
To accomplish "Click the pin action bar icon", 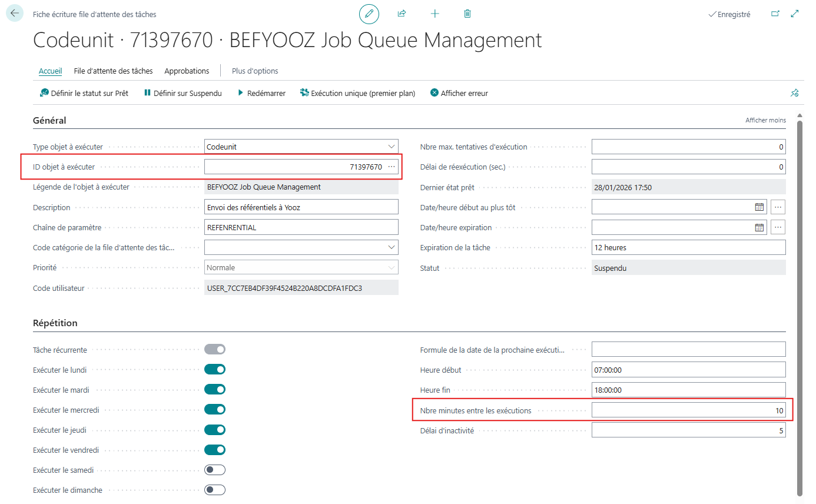I will click(x=794, y=93).
